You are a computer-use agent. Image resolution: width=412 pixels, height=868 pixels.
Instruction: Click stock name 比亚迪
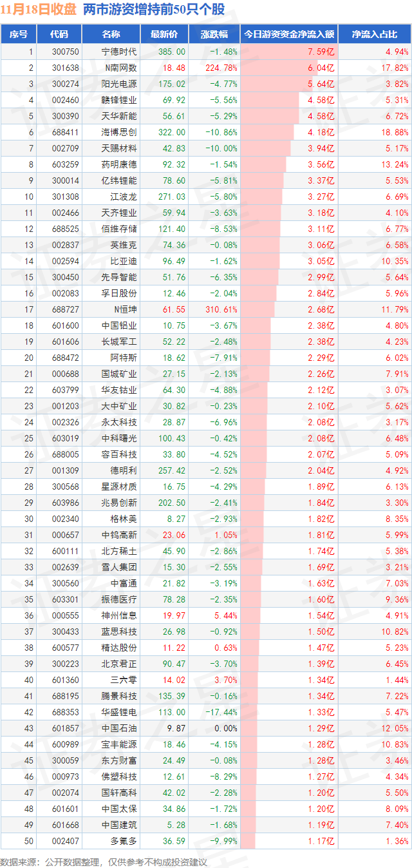click(124, 261)
